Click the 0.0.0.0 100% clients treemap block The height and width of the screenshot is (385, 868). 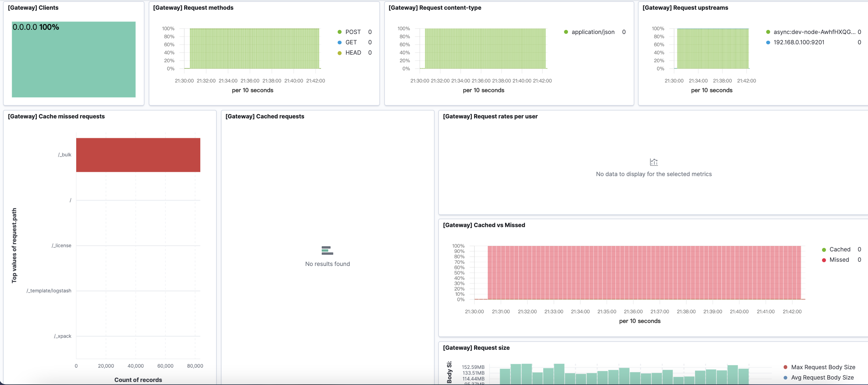(x=73, y=59)
